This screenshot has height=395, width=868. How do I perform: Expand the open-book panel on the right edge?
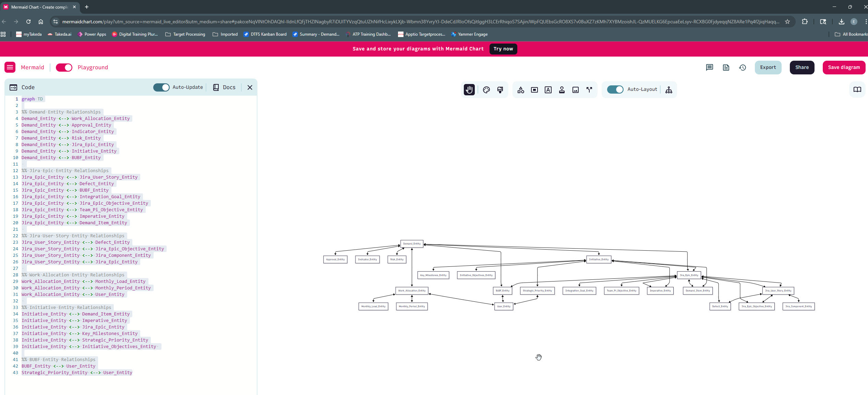[x=857, y=89]
